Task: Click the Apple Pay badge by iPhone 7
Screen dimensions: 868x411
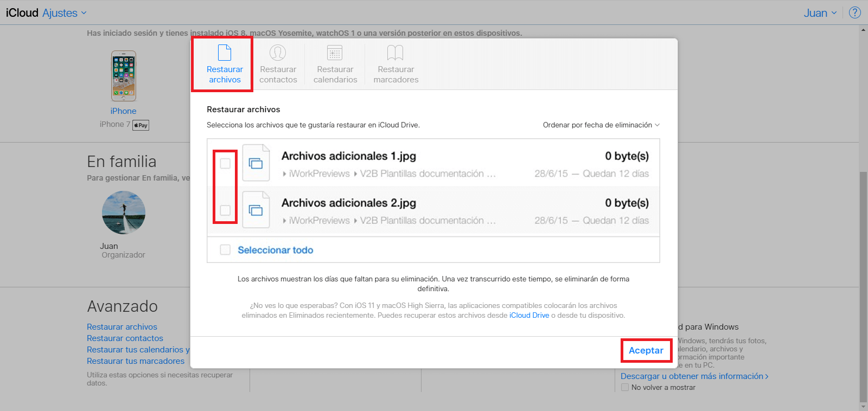Action: [141, 125]
